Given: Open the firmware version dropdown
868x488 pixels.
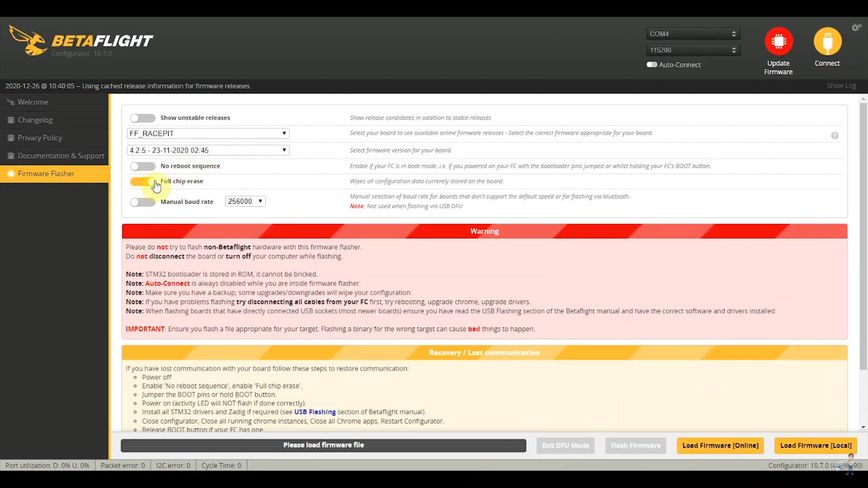Looking at the screenshot, I should (208, 150).
